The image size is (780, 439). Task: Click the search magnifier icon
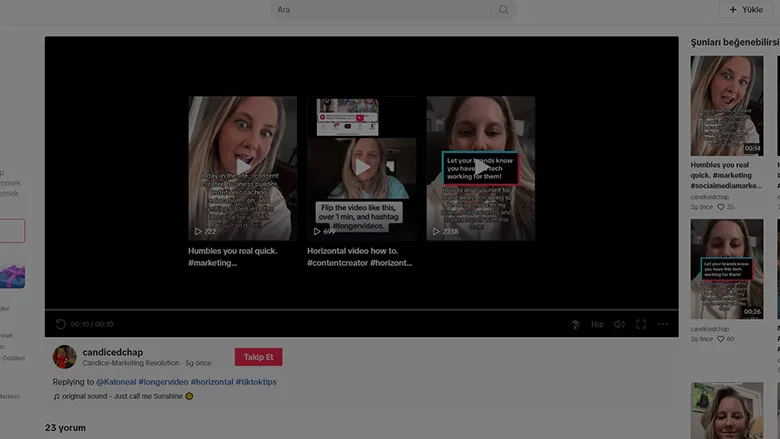click(x=503, y=9)
